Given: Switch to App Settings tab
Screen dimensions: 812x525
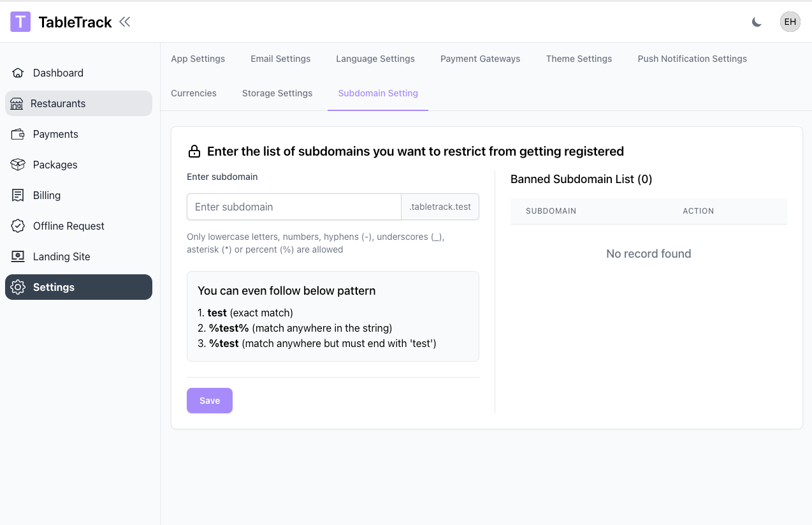Looking at the screenshot, I should pyautogui.click(x=198, y=59).
